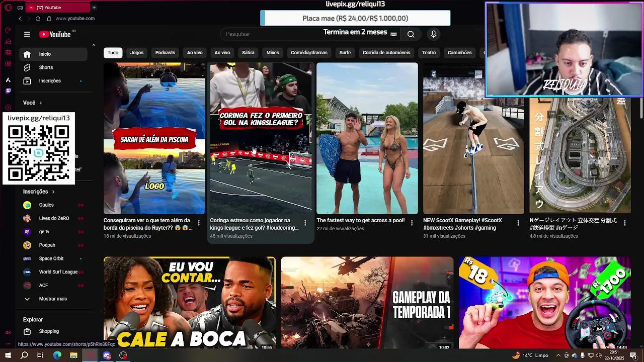
Task: Open the World Surf League channel
Action: tap(53, 272)
